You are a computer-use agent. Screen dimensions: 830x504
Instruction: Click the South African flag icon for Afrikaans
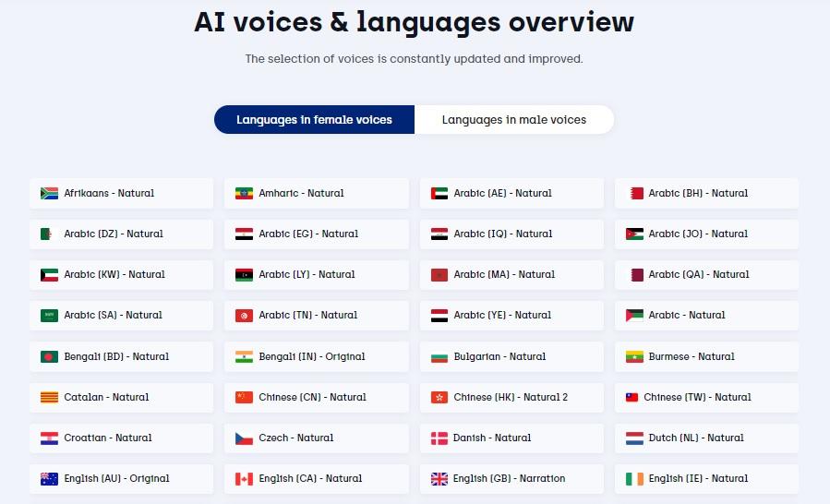(49, 193)
